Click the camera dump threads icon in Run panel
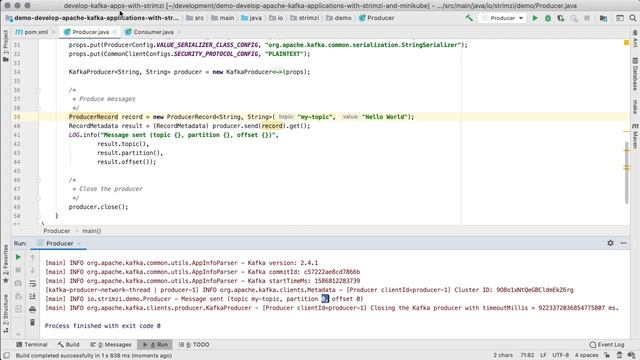 18,283
